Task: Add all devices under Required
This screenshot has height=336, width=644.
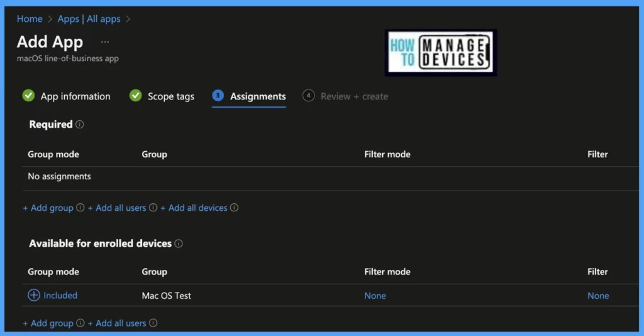Action: click(194, 208)
